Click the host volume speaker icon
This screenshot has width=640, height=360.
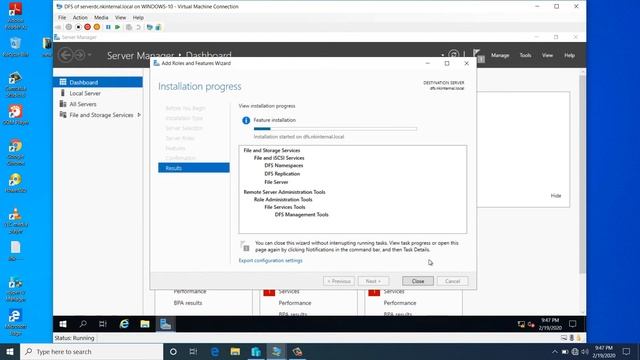coord(585,351)
